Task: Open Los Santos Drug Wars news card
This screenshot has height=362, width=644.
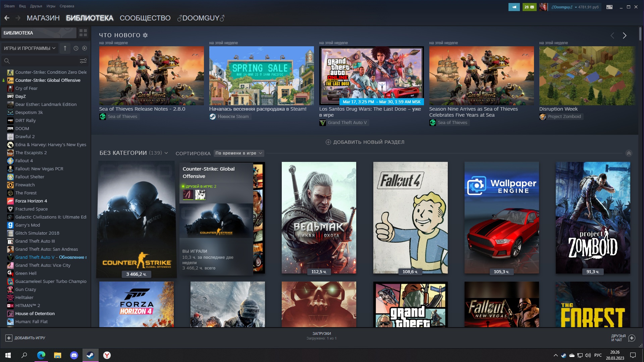Action: [x=371, y=76]
